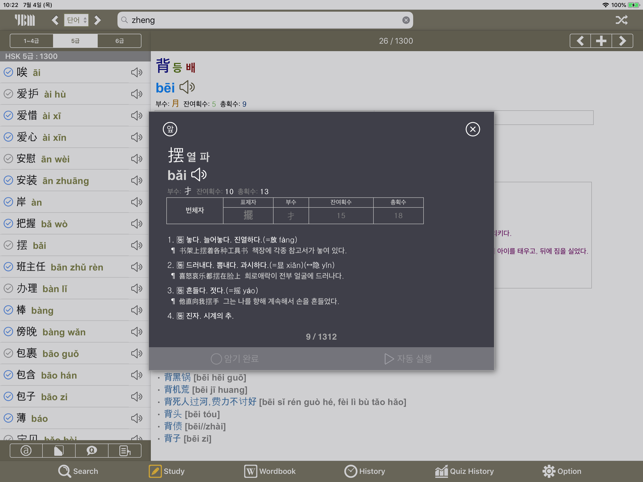Close the flashcard popup
Image resolution: width=643 pixels, height=482 pixels.
click(472, 129)
